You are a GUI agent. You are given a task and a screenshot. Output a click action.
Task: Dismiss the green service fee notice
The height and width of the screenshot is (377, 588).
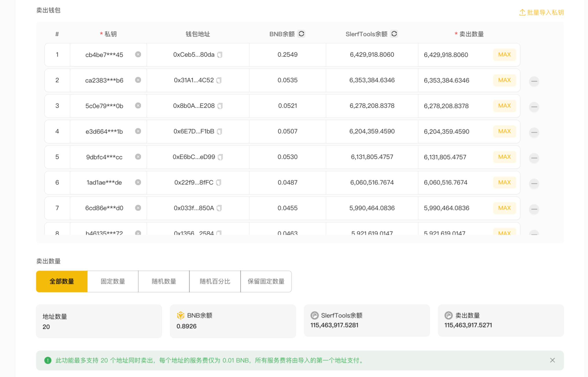[552, 360]
